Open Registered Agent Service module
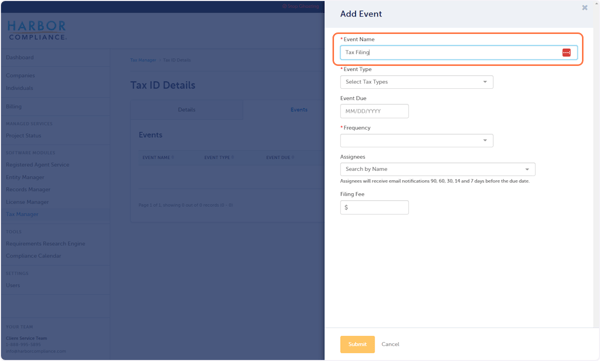600x361 pixels. [37, 165]
